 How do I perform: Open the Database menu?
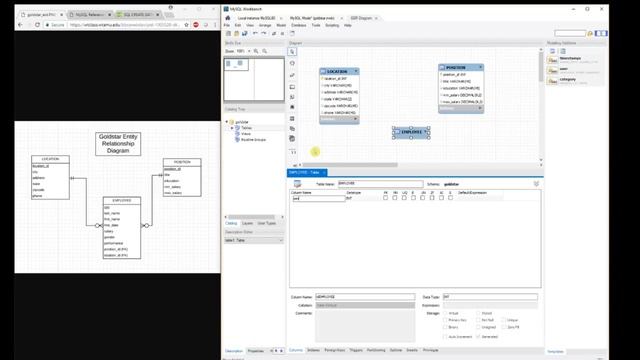(x=299, y=25)
